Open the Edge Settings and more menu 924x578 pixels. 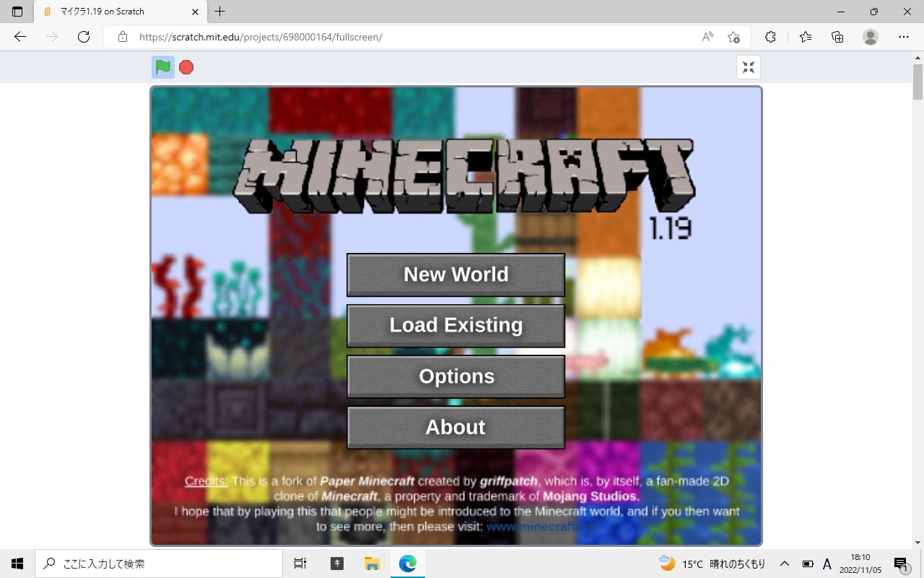904,37
